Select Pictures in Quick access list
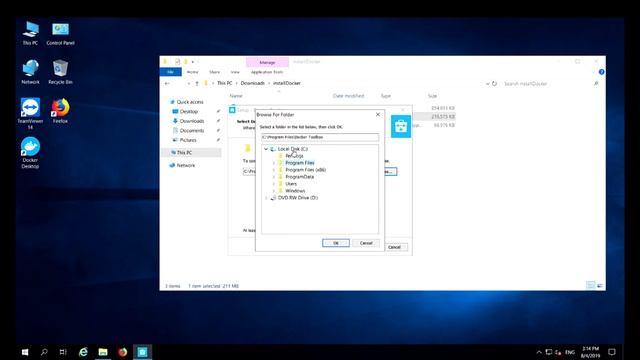 pyautogui.click(x=188, y=140)
